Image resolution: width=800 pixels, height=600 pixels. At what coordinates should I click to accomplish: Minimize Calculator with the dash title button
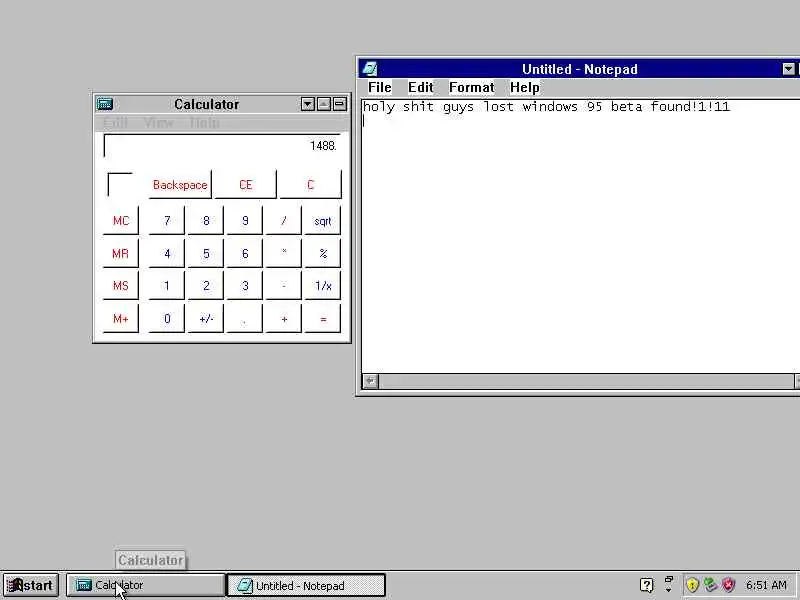click(340, 104)
